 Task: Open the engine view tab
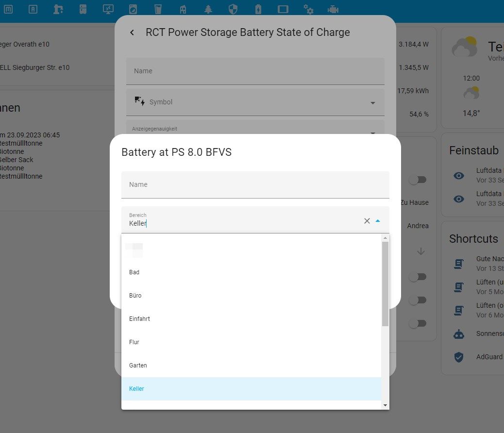pos(333,9)
